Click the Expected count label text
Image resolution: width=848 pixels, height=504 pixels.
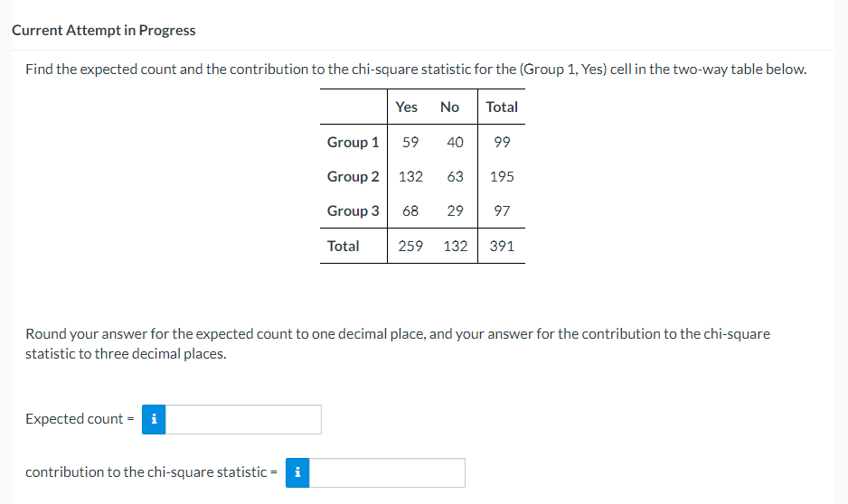click(x=74, y=419)
